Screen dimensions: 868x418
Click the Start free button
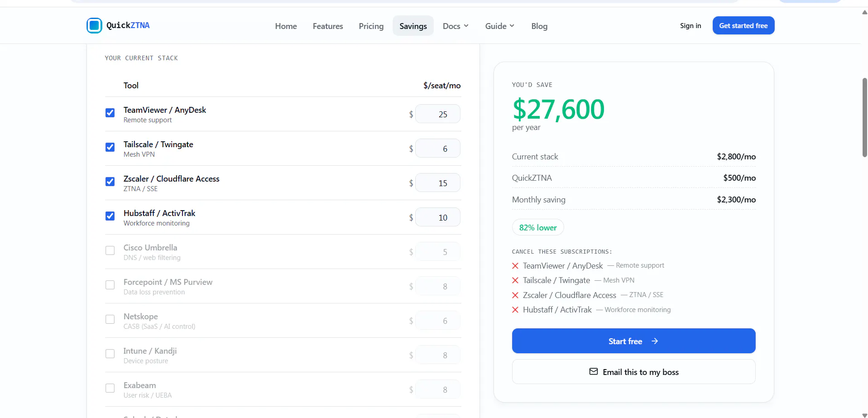(x=634, y=341)
